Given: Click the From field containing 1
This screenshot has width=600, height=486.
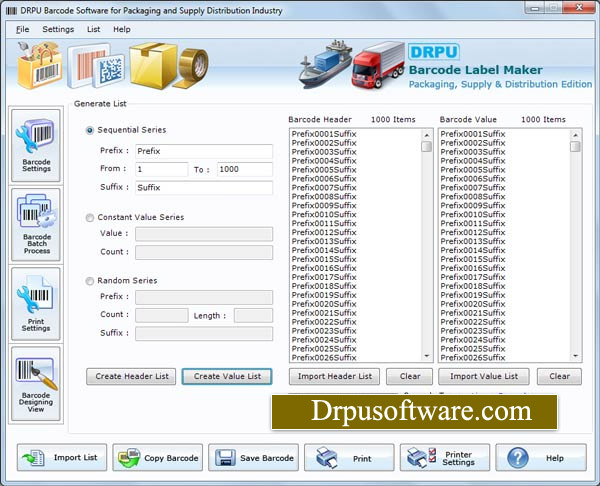Looking at the screenshot, I should click(x=162, y=169).
